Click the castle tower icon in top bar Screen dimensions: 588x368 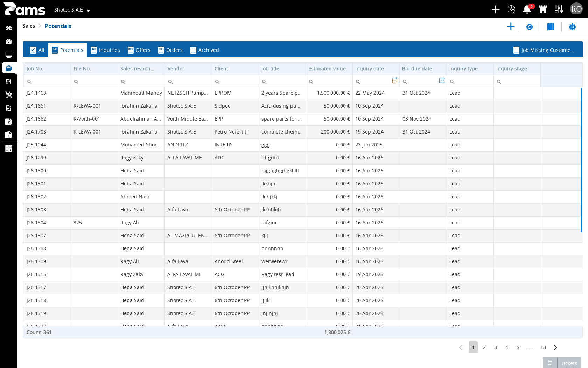(543, 9)
